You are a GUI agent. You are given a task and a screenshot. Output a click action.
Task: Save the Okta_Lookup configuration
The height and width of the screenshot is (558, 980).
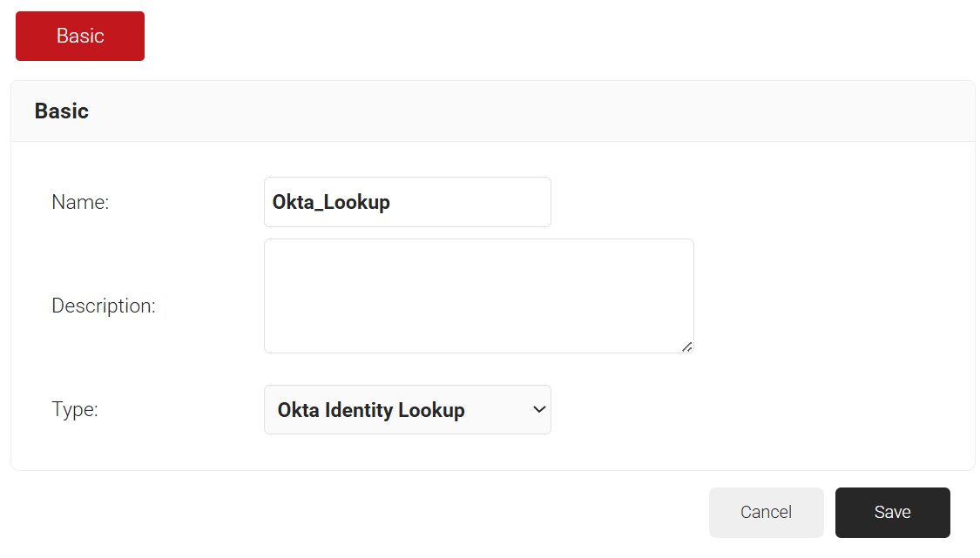pos(892,513)
